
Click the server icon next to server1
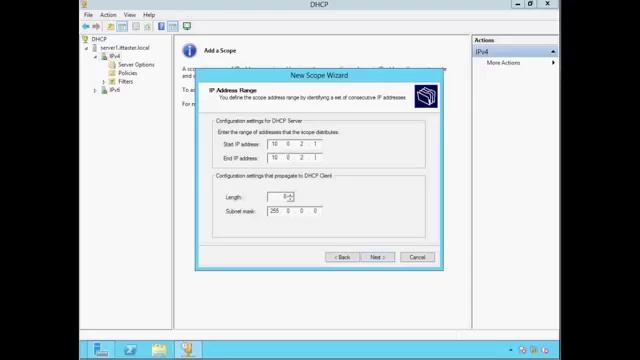tap(95, 48)
